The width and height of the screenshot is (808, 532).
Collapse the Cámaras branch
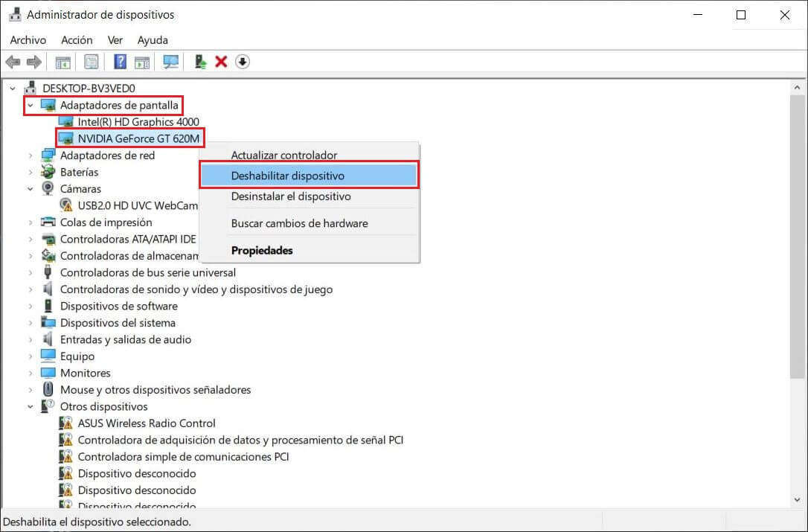[31, 189]
